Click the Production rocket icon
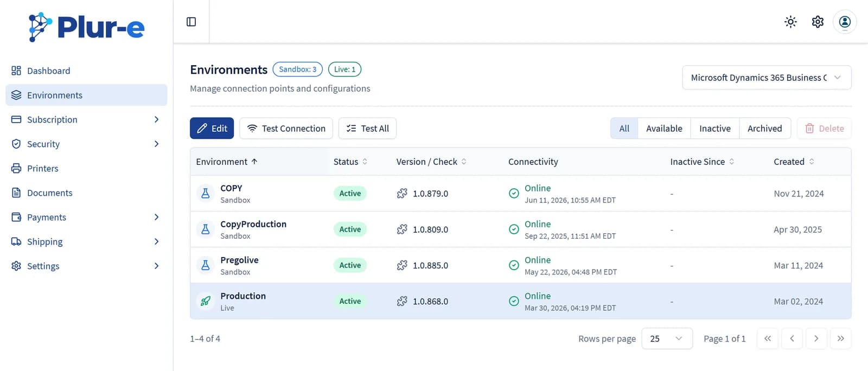 click(x=206, y=301)
